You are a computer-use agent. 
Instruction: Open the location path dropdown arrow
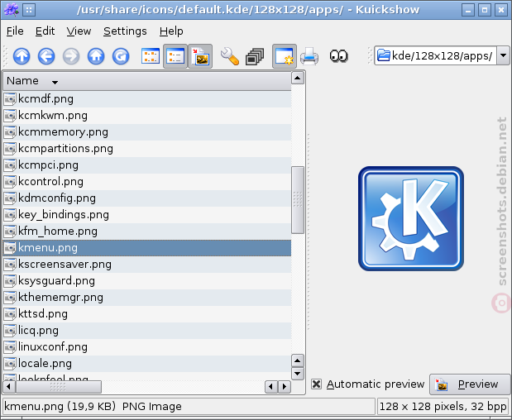(x=503, y=55)
